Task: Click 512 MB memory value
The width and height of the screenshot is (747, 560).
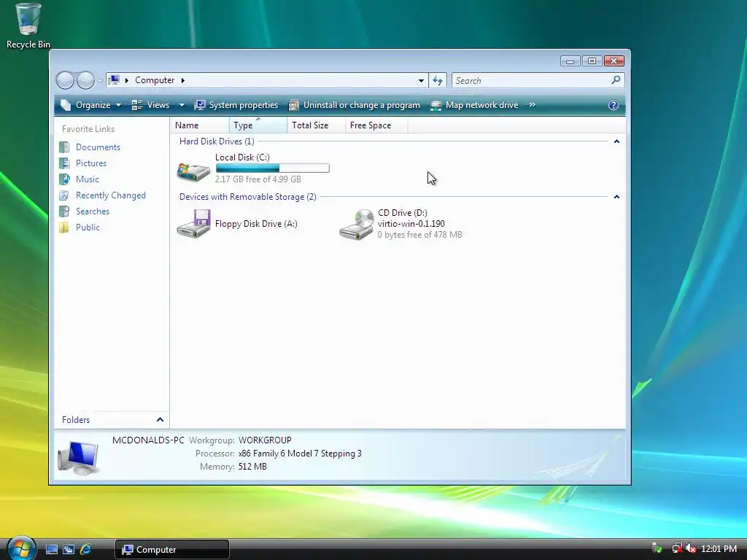Action: pyautogui.click(x=252, y=467)
